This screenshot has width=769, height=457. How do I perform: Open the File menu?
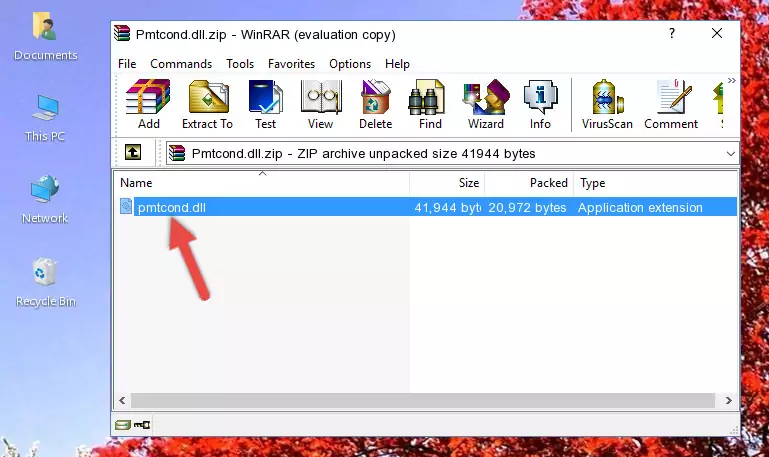pos(127,64)
